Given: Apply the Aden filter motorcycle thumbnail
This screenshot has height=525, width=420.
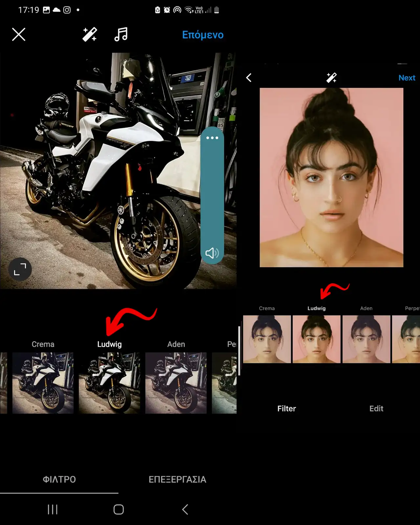Looking at the screenshot, I should (x=176, y=383).
